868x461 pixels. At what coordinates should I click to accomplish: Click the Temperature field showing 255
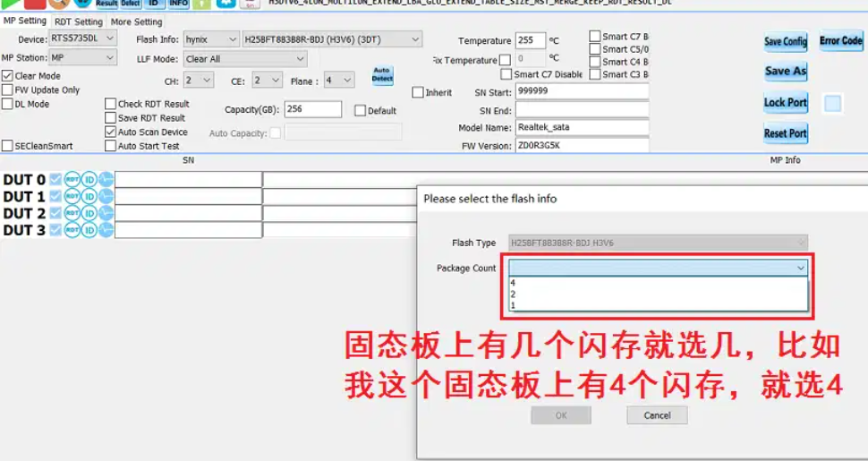[x=531, y=40]
